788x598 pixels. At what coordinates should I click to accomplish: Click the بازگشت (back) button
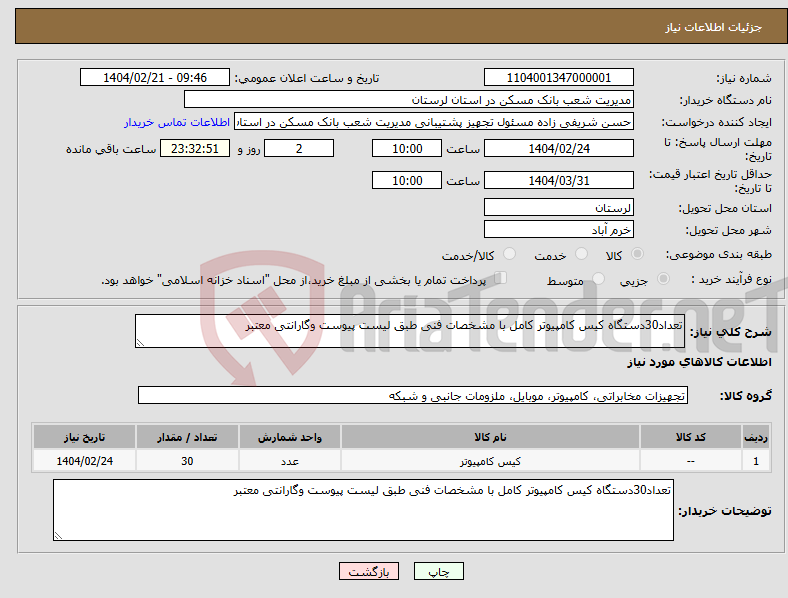(x=369, y=571)
